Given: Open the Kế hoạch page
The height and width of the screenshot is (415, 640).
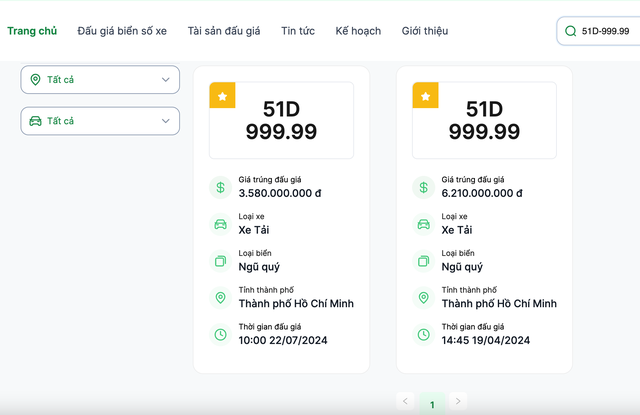Looking at the screenshot, I should point(358,31).
